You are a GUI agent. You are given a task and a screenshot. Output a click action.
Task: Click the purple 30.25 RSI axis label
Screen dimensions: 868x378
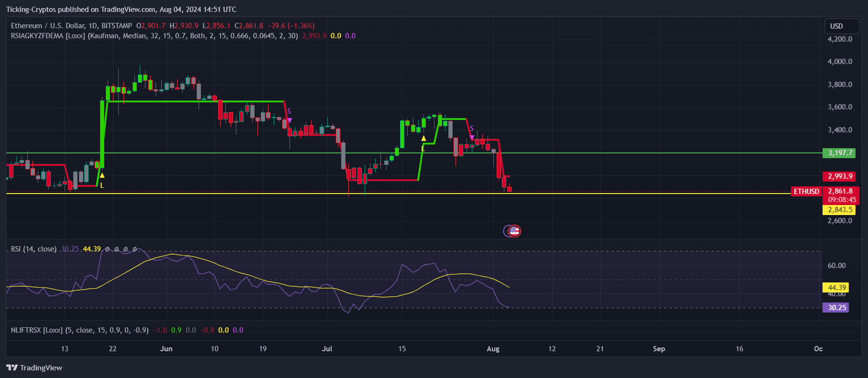pos(837,307)
